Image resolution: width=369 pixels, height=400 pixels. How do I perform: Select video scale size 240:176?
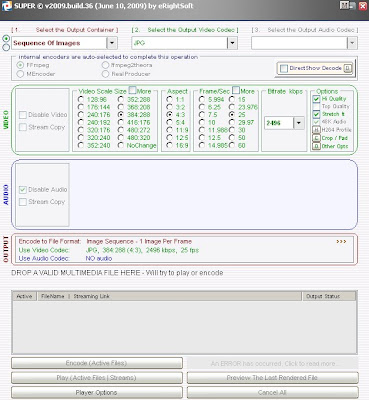[x=81, y=115]
